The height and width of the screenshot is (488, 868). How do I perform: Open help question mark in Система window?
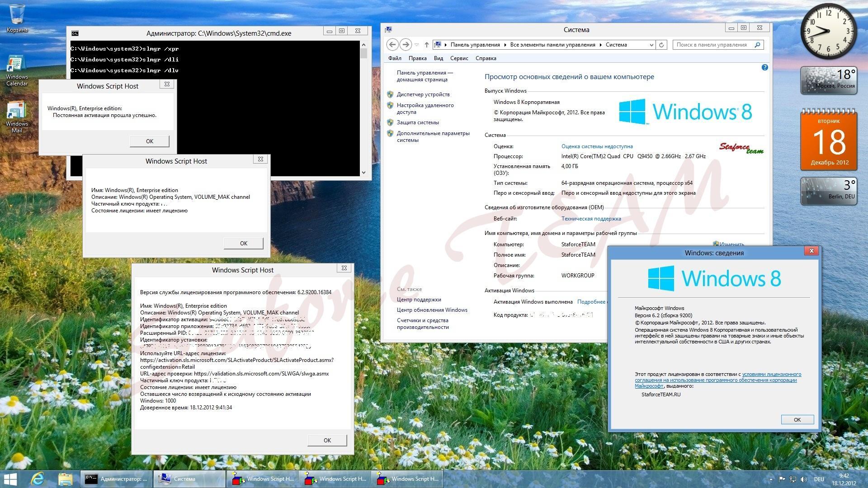tap(764, 67)
